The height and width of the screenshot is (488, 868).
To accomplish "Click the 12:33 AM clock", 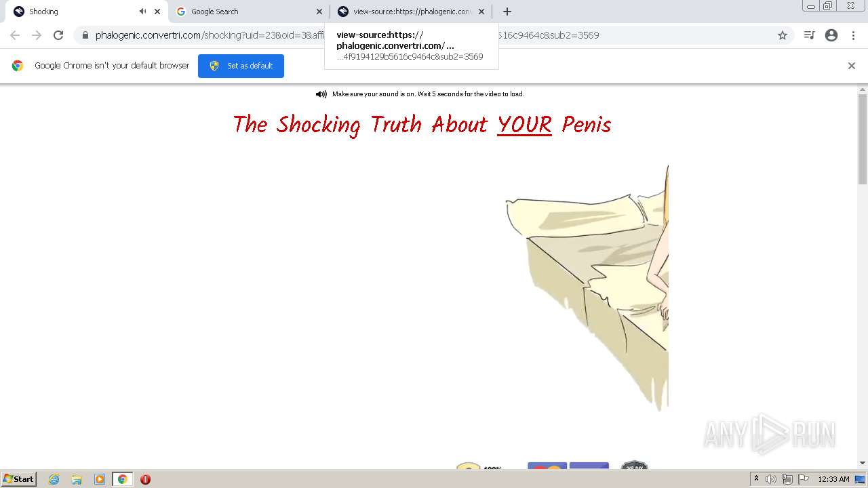I will click(x=833, y=479).
